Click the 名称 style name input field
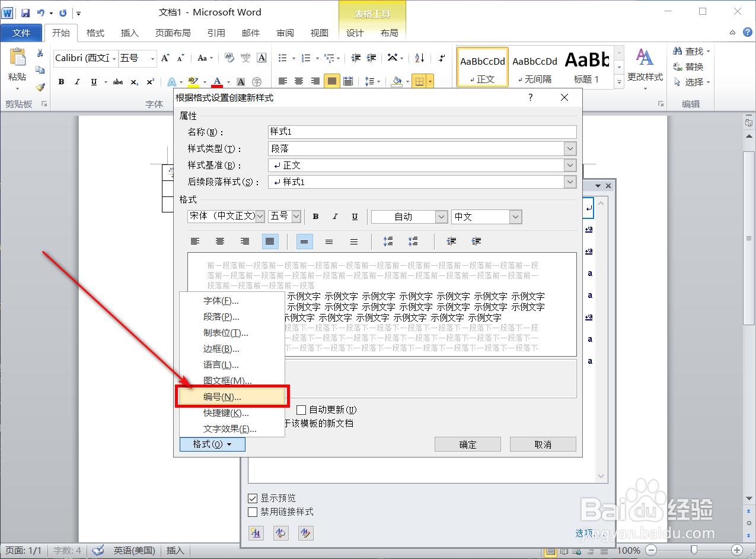 422,132
